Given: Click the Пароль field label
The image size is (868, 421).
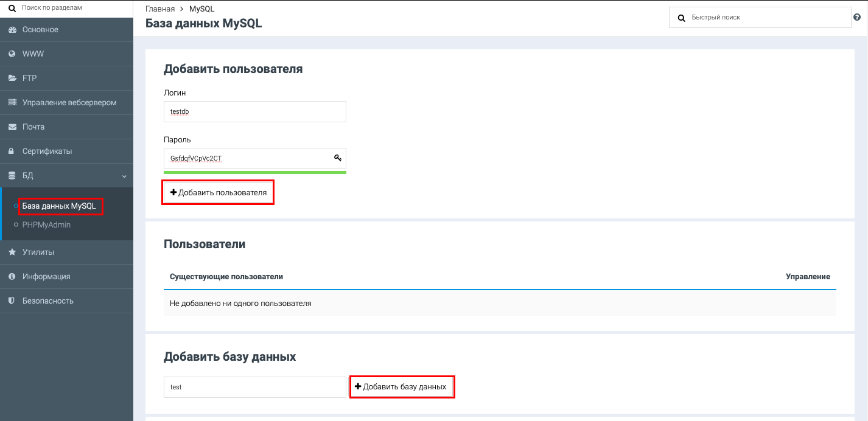Looking at the screenshot, I should 177,140.
